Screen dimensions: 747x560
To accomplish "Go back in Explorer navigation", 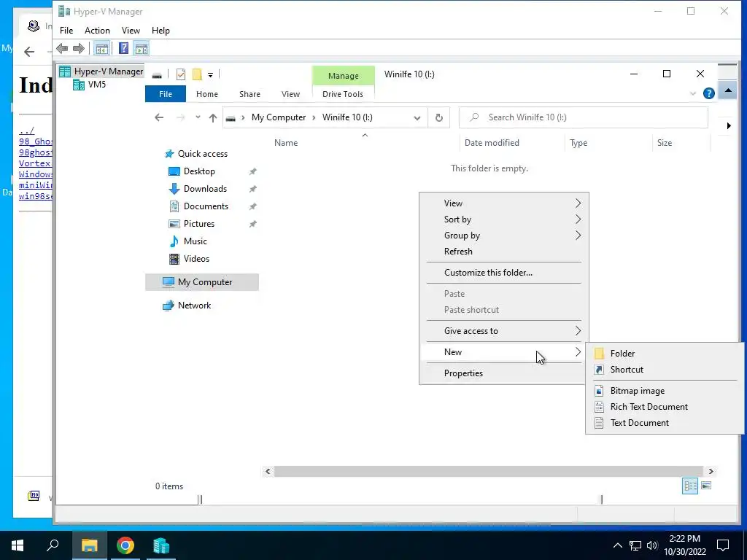I will pyautogui.click(x=159, y=117).
